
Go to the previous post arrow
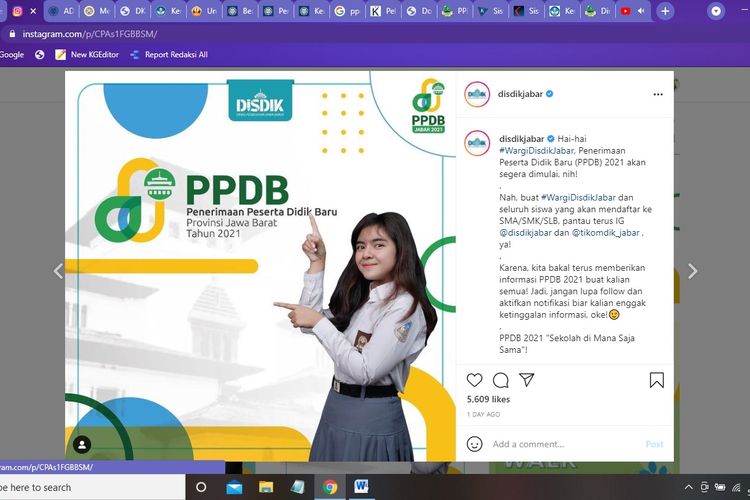[57, 271]
